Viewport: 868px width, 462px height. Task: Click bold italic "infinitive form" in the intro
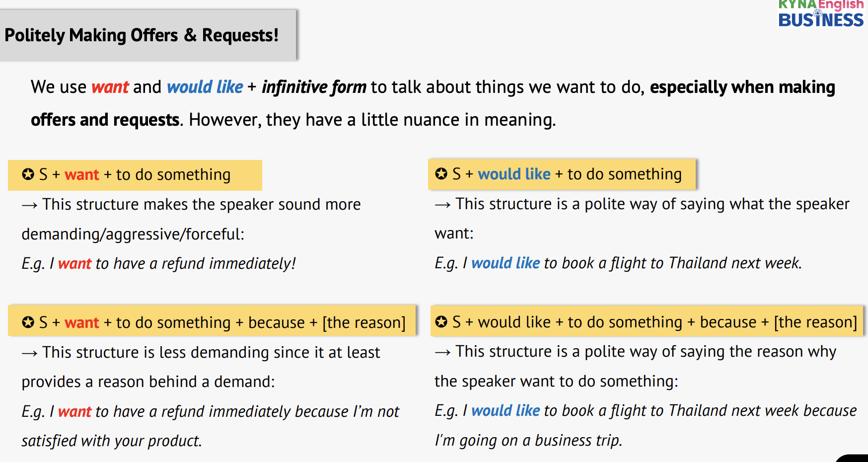[314, 87]
